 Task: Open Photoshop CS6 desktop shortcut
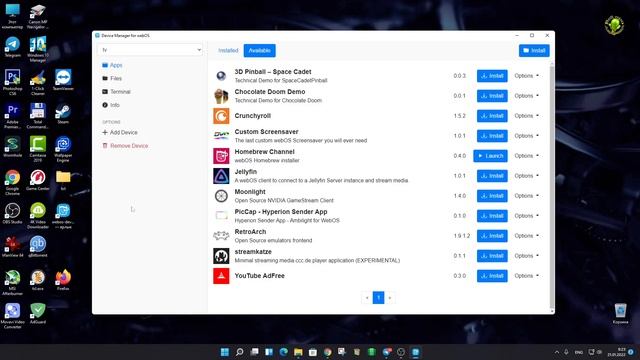click(13, 83)
